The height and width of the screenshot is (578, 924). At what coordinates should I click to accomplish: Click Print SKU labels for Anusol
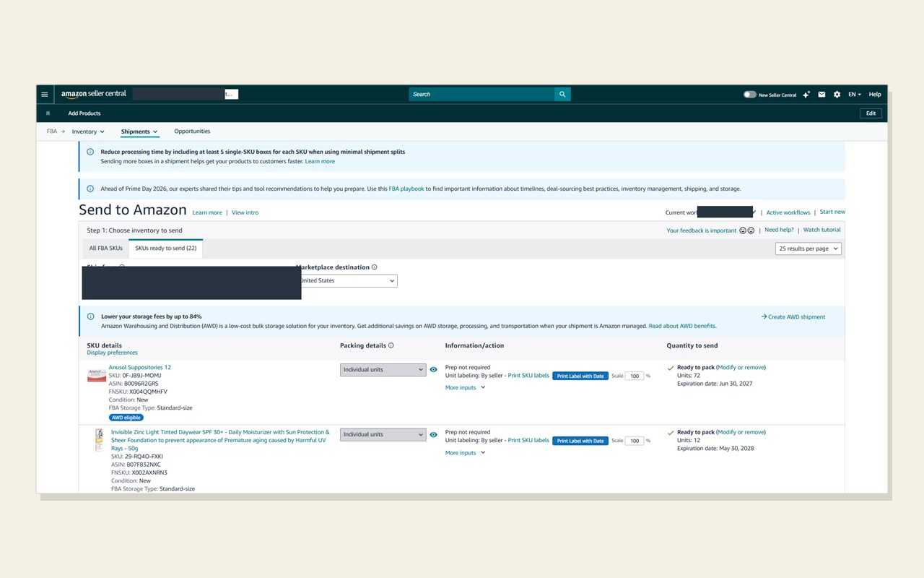[528, 376]
